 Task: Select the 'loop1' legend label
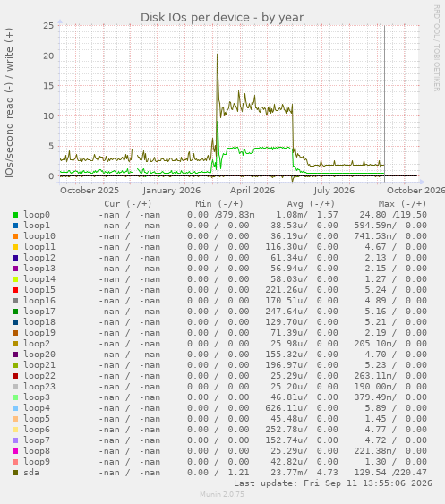tap(37, 226)
